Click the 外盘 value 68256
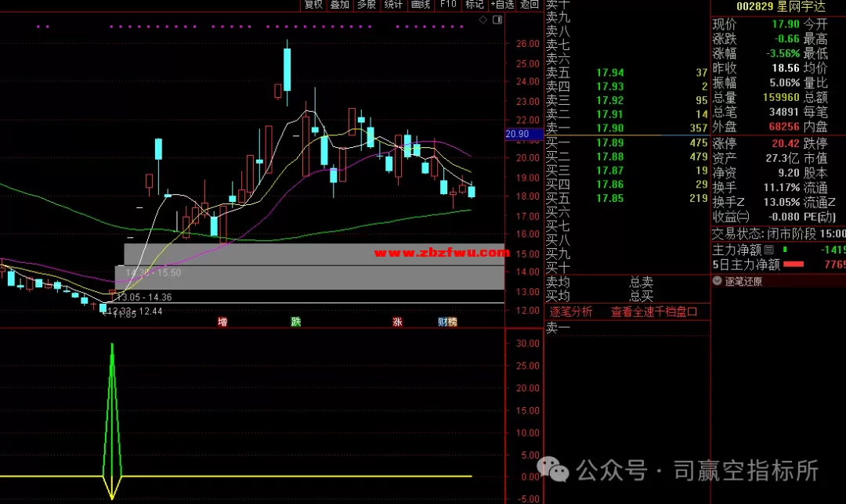This screenshot has width=846, height=504. [784, 126]
